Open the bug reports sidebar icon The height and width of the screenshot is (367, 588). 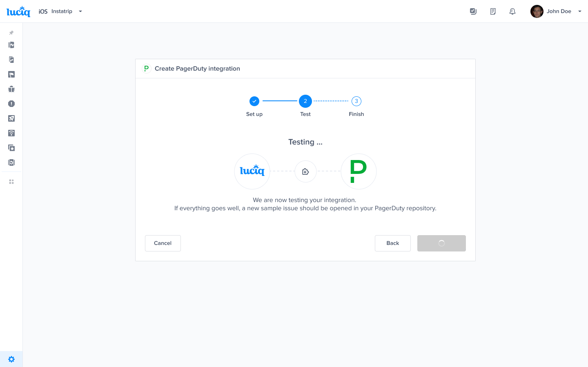(x=11, y=89)
